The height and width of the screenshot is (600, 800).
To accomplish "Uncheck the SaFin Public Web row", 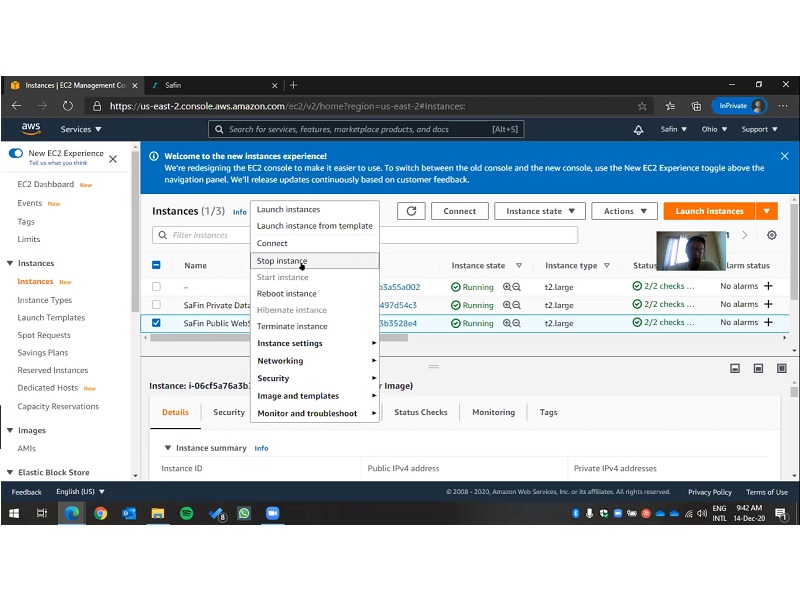I will pos(156,323).
